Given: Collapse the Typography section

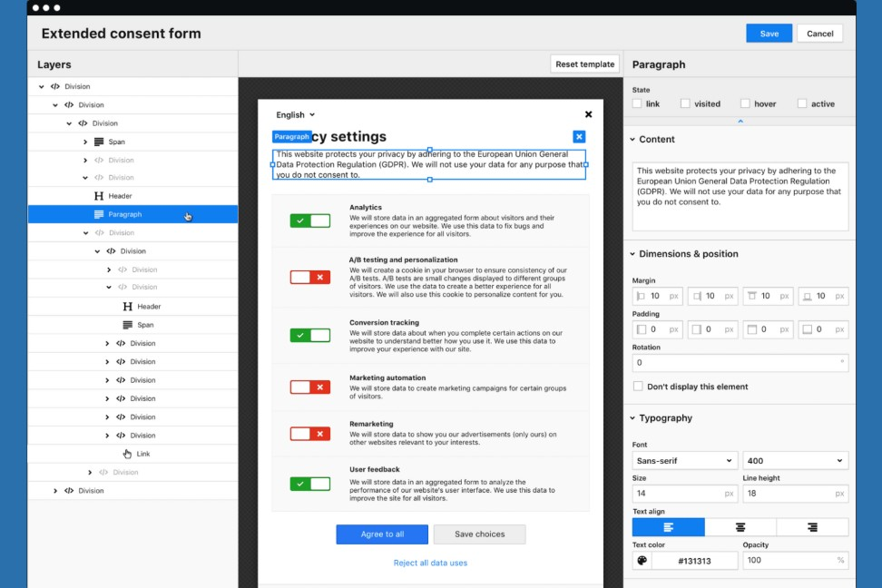Looking at the screenshot, I should point(631,418).
